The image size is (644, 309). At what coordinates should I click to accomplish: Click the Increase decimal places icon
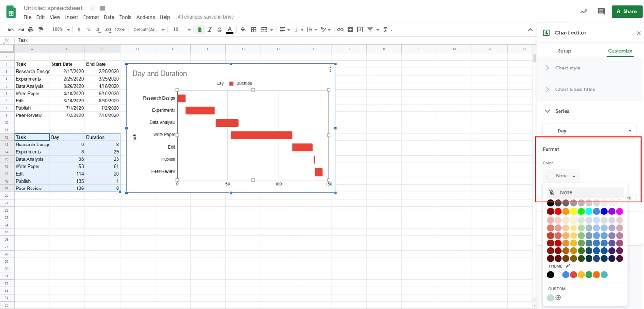coord(108,30)
